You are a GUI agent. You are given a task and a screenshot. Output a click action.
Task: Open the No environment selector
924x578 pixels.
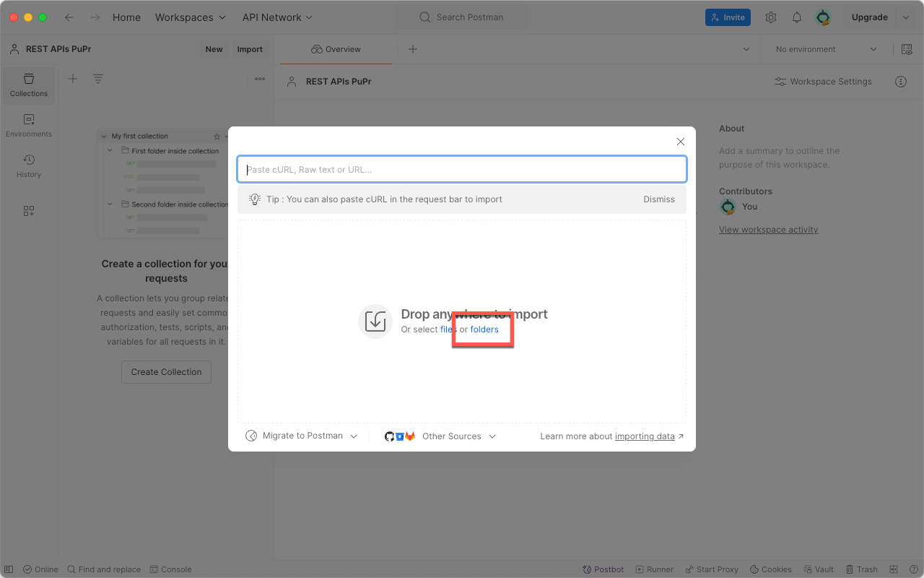pos(826,49)
